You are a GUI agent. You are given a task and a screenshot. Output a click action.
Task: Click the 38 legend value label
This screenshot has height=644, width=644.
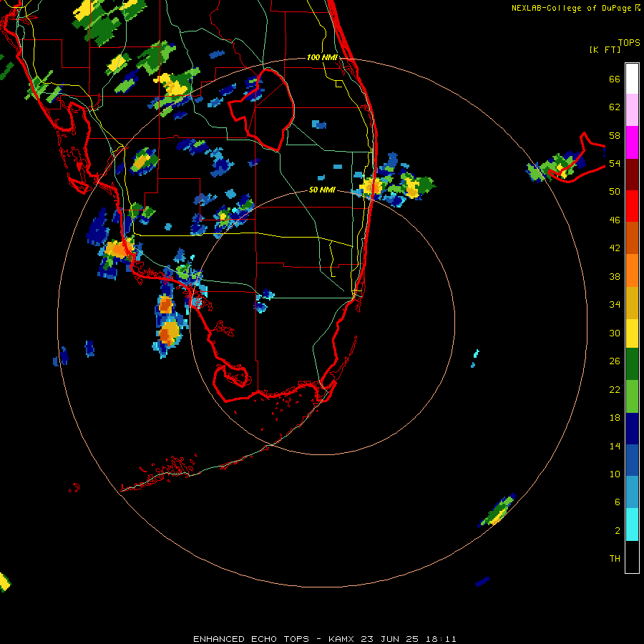tap(615, 276)
